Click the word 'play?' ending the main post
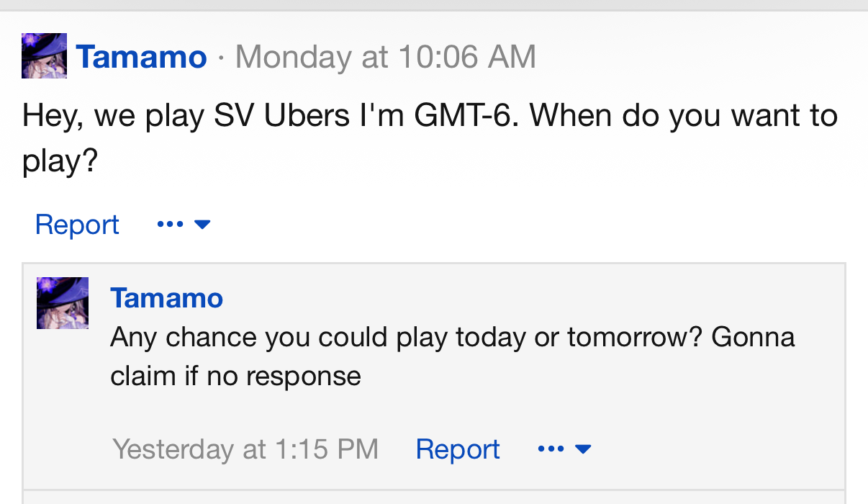Viewport: 868px width, 504px height. [x=60, y=162]
